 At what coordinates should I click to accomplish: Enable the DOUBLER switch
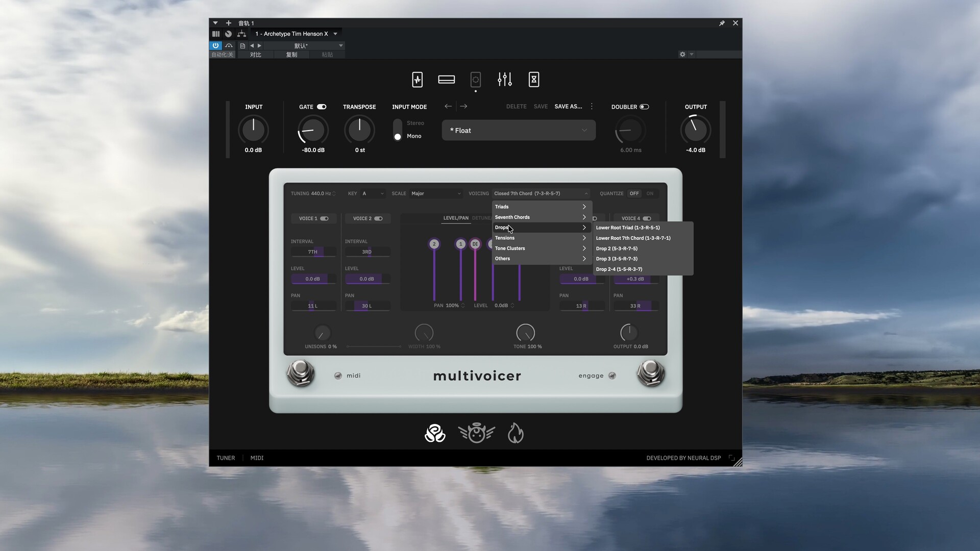644,107
